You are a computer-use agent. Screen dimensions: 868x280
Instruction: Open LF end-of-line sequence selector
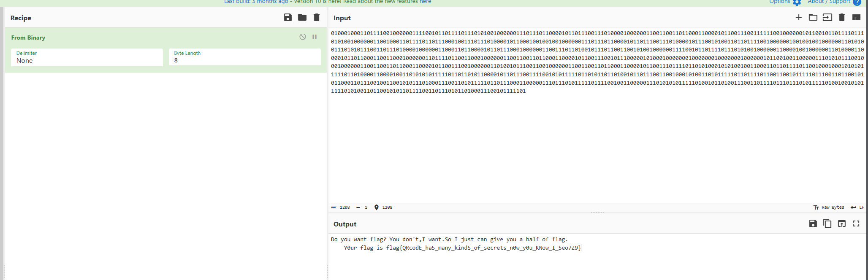[x=857, y=207]
